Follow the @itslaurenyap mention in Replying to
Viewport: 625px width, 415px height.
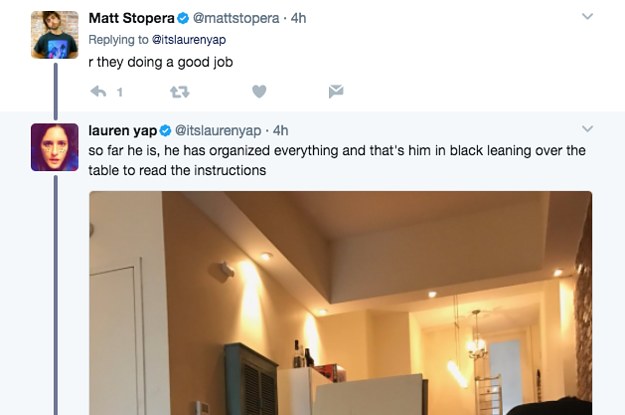coord(189,40)
